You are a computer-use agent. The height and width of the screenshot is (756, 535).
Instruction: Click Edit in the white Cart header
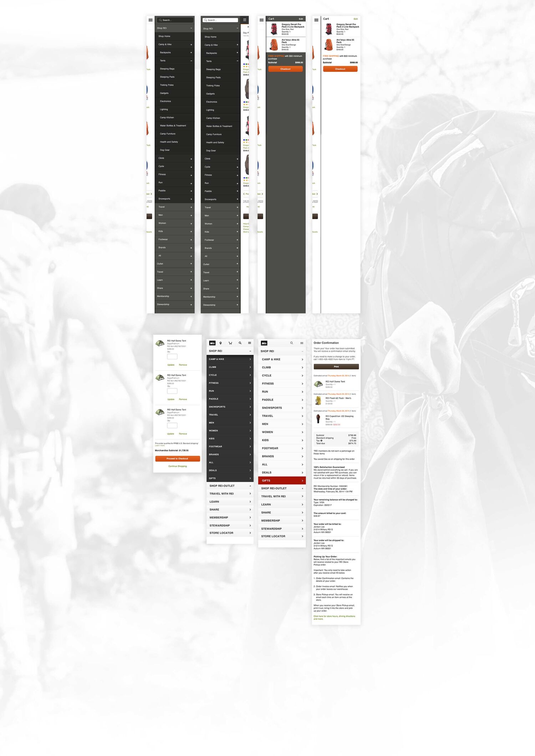click(x=356, y=19)
